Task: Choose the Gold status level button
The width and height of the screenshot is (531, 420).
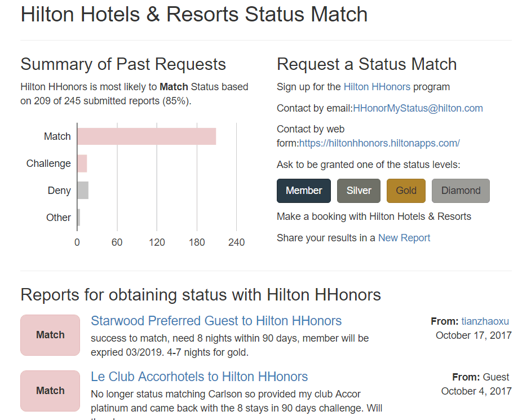Action: (x=406, y=191)
